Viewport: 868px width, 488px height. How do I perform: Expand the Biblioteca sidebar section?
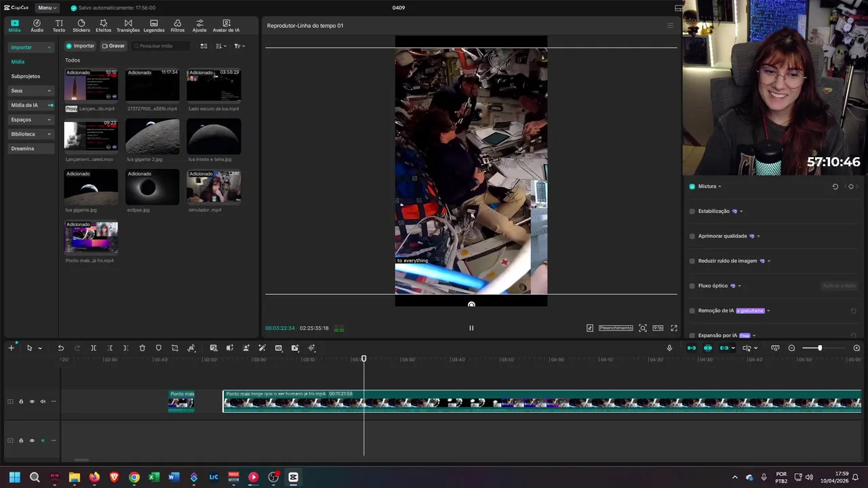(31, 134)
